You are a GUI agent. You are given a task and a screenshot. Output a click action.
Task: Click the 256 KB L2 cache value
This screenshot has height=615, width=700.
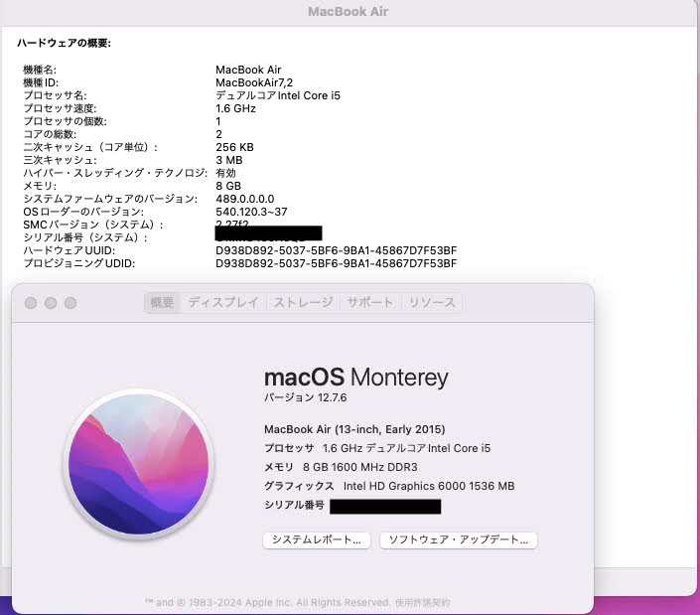(234, 147)
